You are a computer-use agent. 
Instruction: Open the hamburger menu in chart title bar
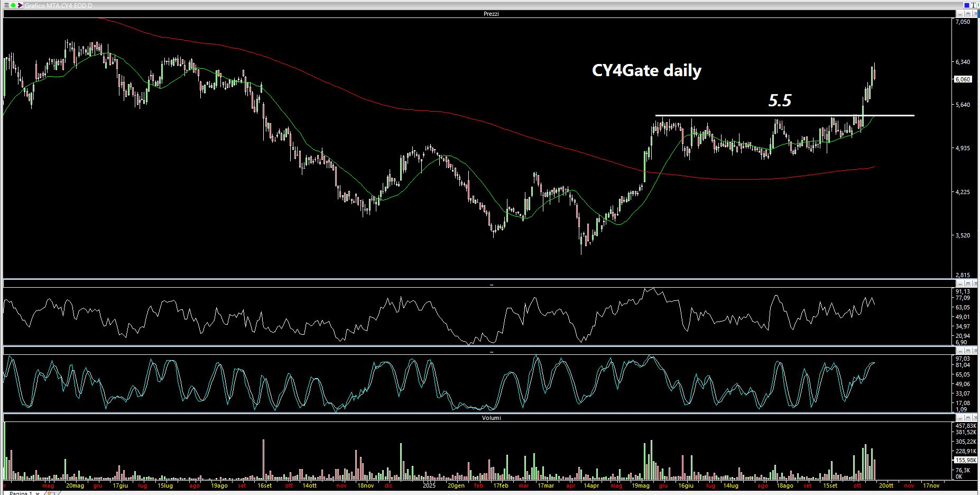[x=6, y=5]
